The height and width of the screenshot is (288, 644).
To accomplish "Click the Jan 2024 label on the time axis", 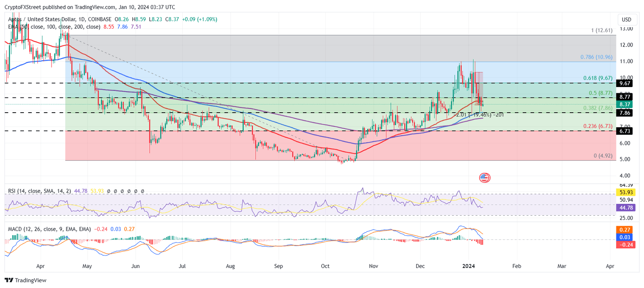I will 469,266.
